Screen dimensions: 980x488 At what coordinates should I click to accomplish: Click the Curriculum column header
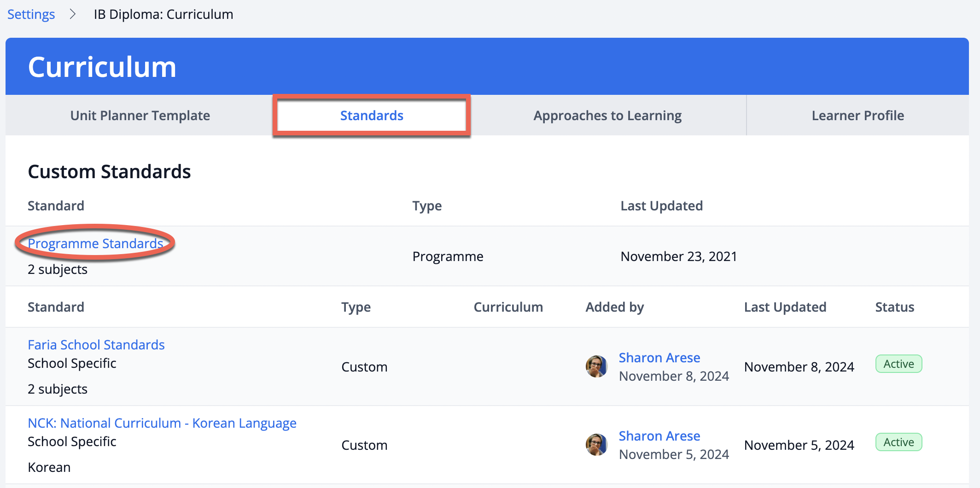(x=508, y=307)
